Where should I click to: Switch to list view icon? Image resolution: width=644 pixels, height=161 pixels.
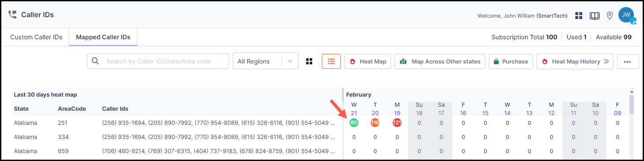[331, 61]
